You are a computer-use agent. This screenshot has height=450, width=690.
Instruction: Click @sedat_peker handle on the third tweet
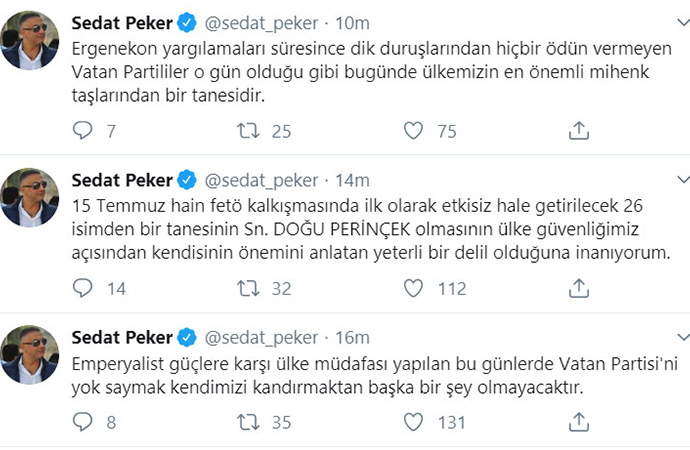pyautogui.click(x=261, y=337)
